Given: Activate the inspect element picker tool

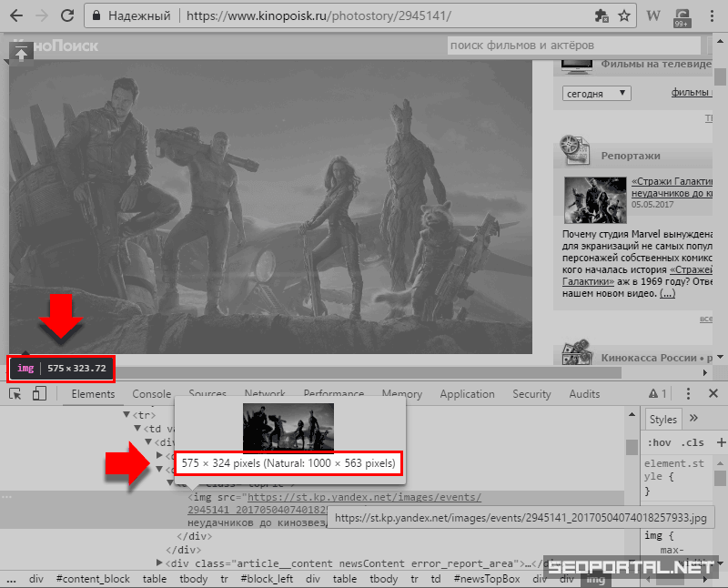Looking at the screenshot, I should (x=15, y=394).
